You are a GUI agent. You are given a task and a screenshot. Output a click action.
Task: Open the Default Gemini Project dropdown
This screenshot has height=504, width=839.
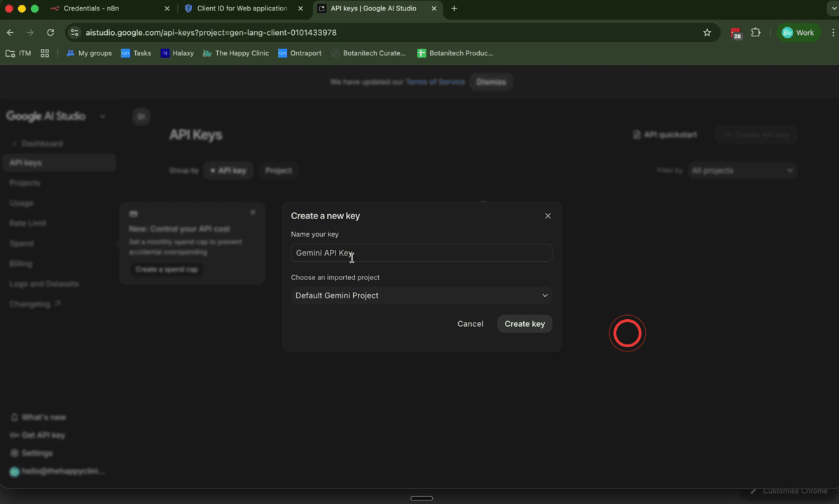tap(421, 295)
